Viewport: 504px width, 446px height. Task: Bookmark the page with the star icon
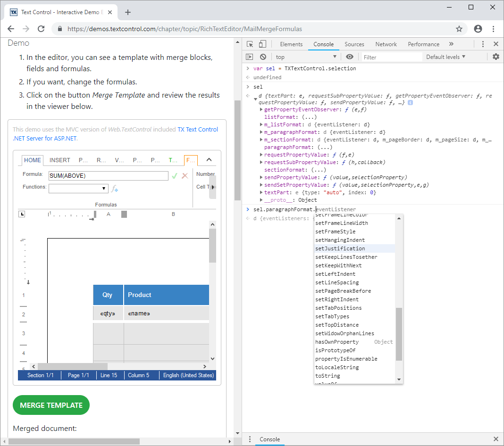459,29
